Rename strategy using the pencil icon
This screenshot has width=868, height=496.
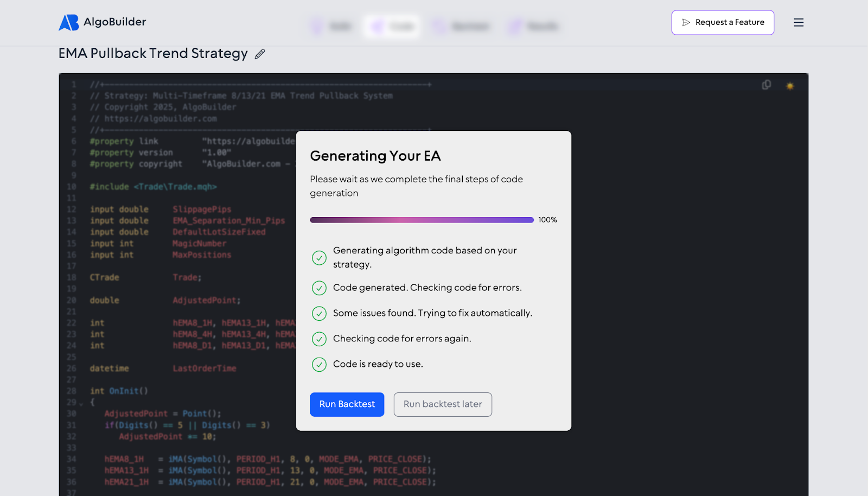point(259,54)
